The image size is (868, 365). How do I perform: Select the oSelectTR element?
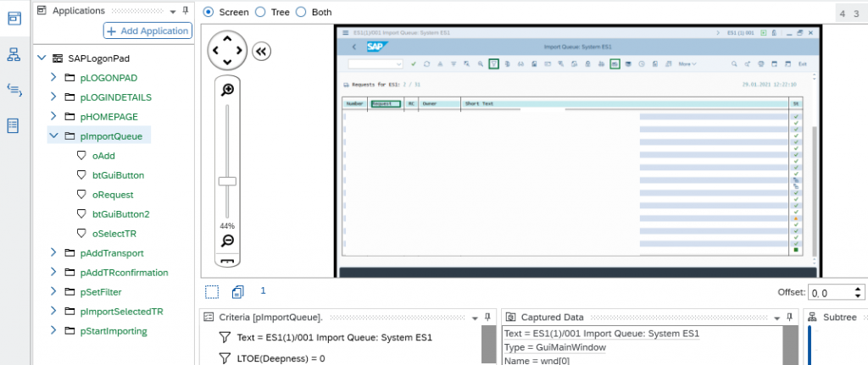click(114, 234)
